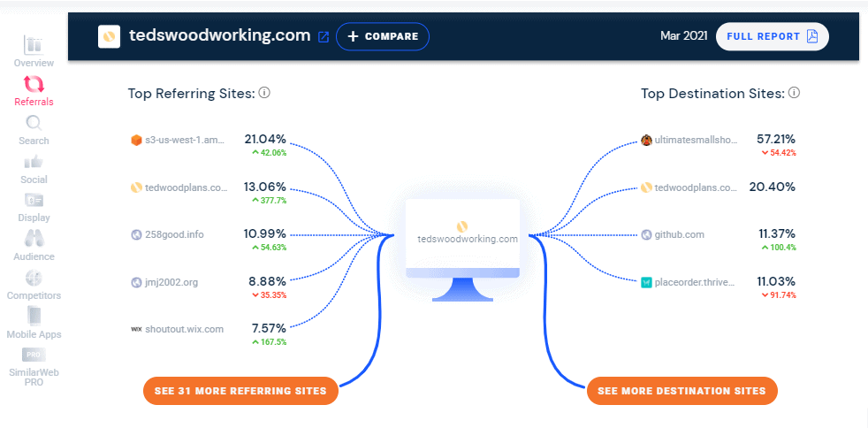Screen dimensions: 868x428
Task: Click the 21.04% referring share value
Action: [265, 140]
